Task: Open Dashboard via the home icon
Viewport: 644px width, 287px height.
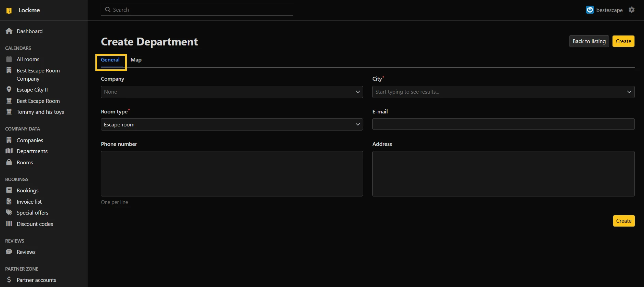Action: pyautogui.click(x=9, y=31)
